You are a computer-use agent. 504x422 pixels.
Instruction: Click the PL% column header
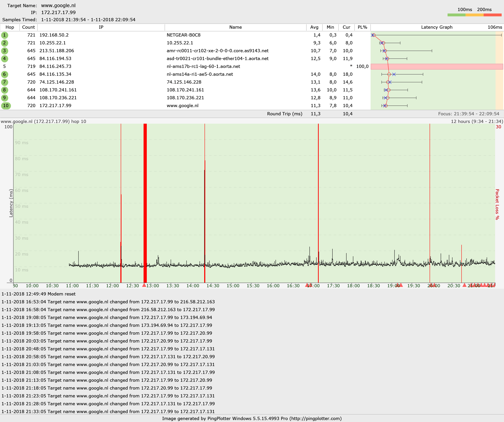pos(362,27)
